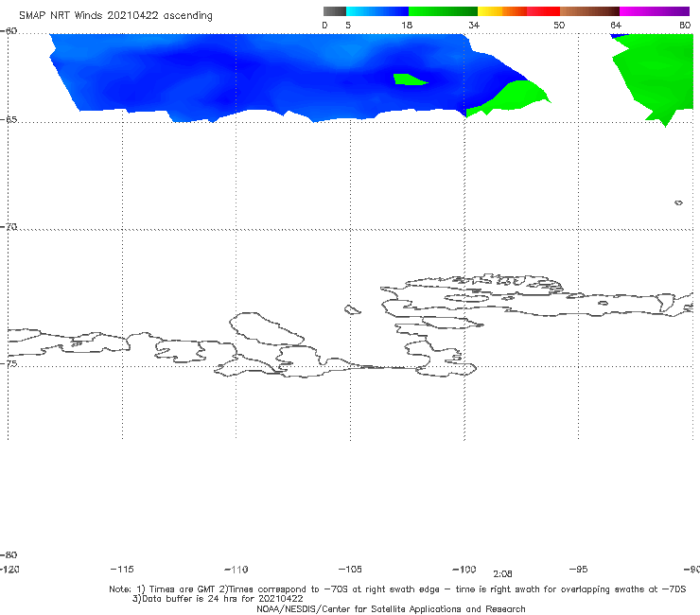Click the note line starting 'Note: 1) Times are GMT'

(x=397, y=589)
